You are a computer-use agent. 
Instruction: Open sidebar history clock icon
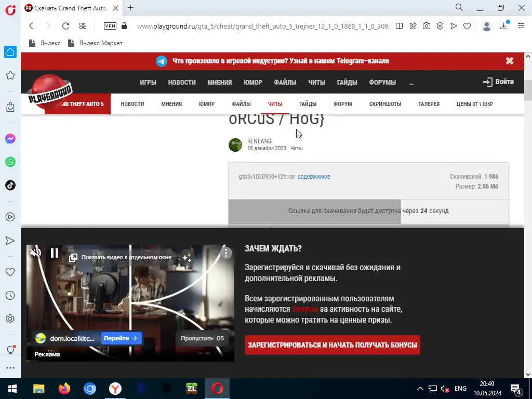(10, 296)
